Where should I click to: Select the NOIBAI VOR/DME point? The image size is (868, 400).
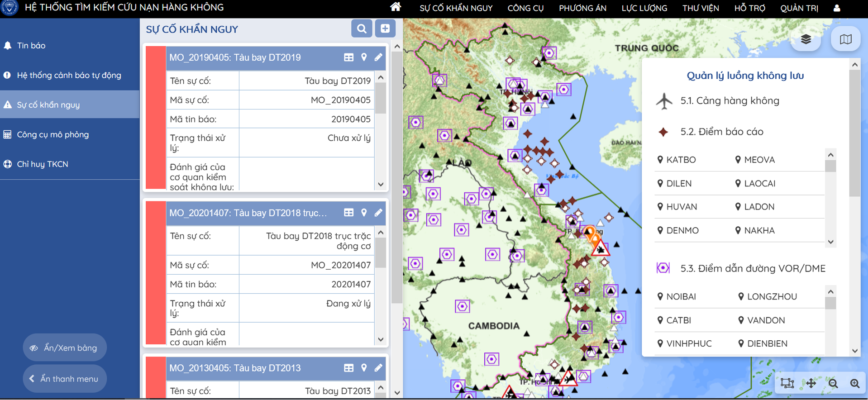pyautogui.click(x=681, y=297)
